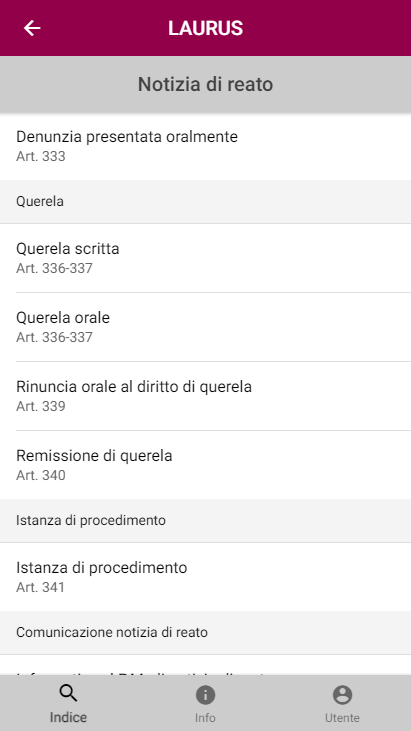Open Rinuncia orale al diritto di querela

206,396
